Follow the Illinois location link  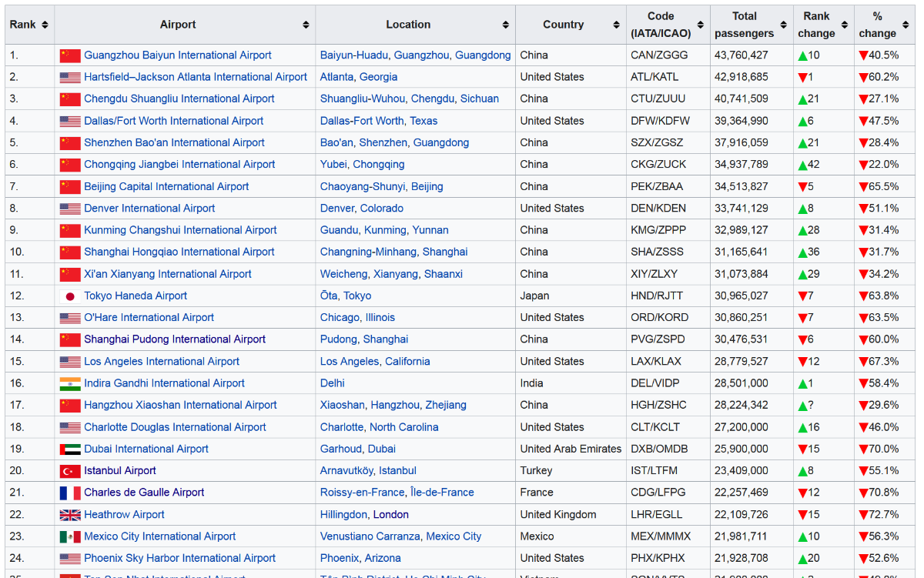point(380,317)
